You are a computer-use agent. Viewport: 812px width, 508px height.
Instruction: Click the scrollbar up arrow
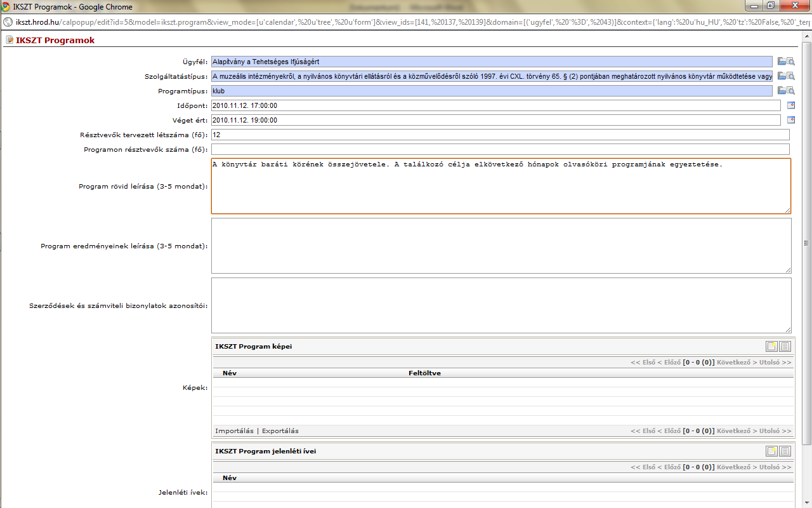[x=807, y=36]
